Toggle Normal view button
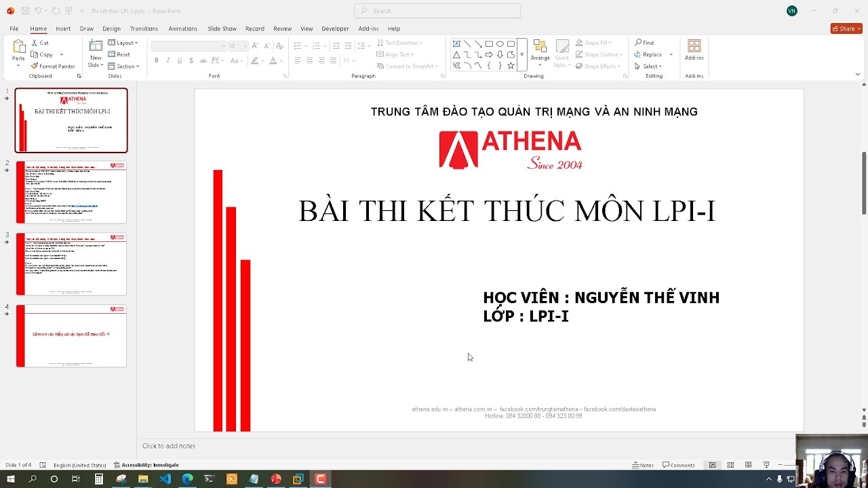This screenshot has height=488, width=868. coord(713,465)
